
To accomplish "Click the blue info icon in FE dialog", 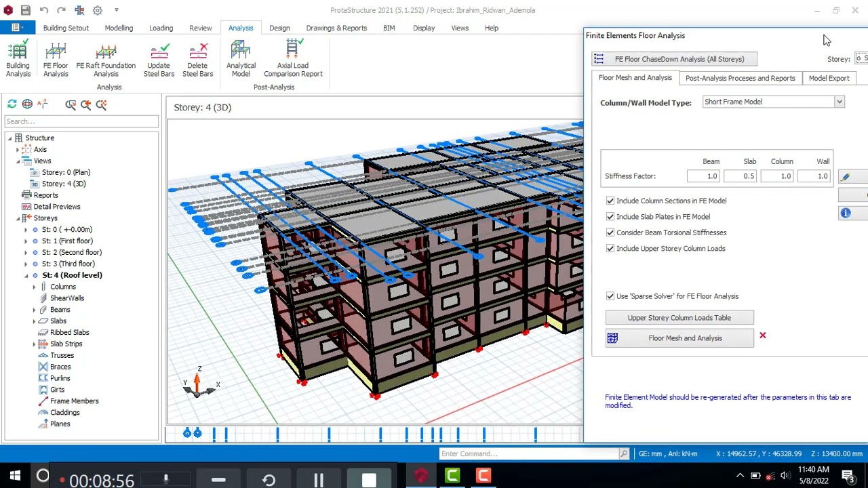I will [846, 213].
